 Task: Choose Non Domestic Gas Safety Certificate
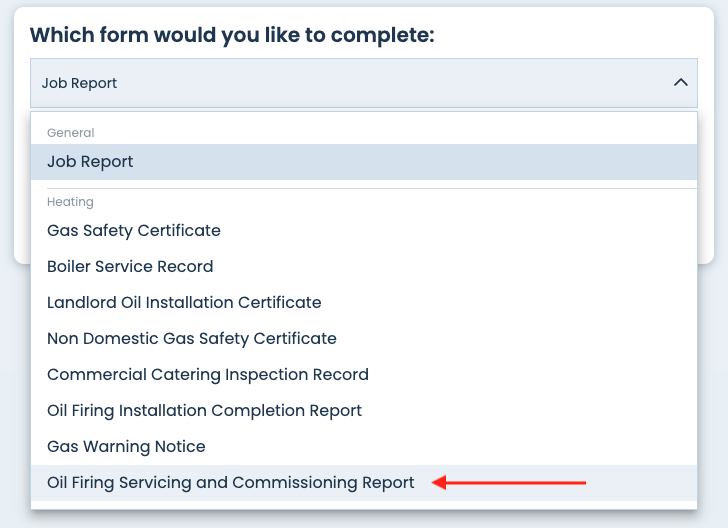coord(191,339)
